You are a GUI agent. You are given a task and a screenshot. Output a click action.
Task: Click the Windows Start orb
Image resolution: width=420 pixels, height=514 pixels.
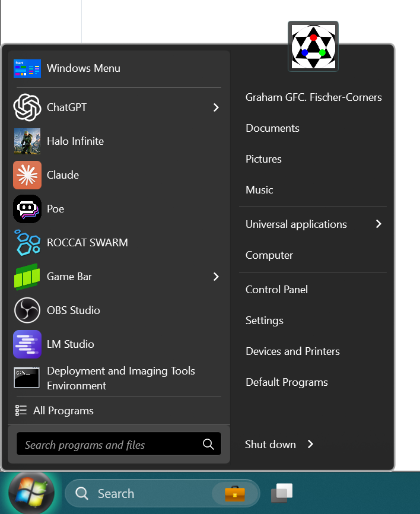pyautogui.click(x=31, y=493)
